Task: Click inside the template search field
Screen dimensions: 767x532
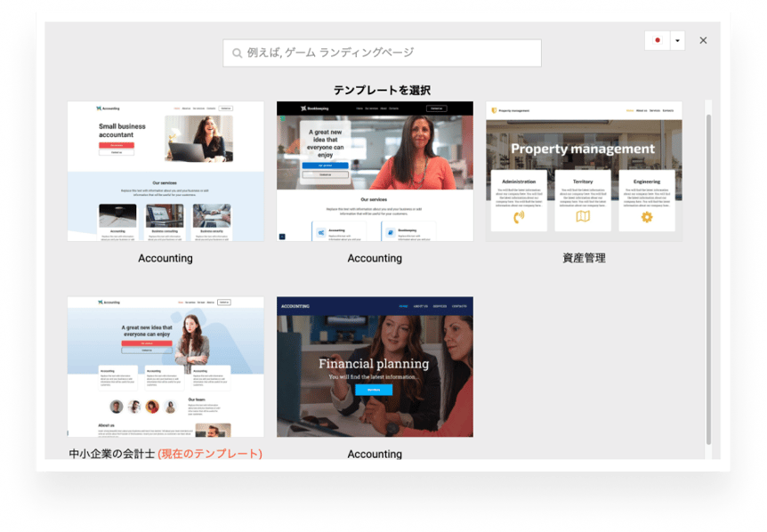Action: coord(383,52)
